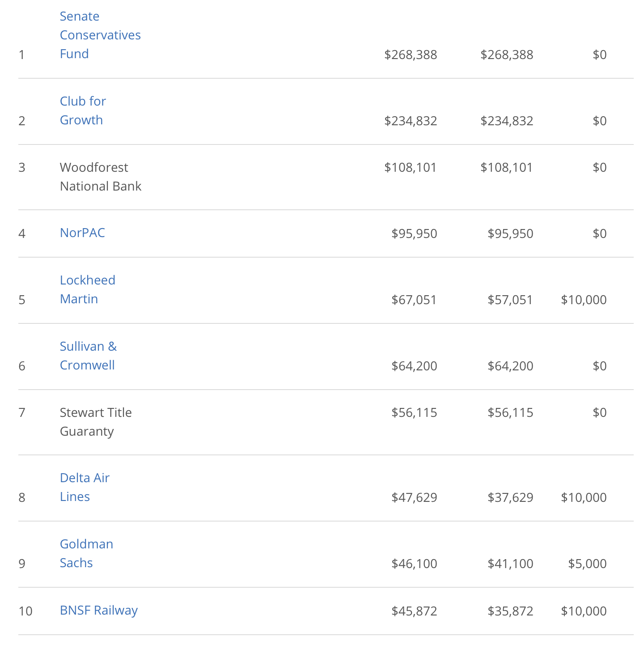Open the Senate Conservatives Fund link
The image size is (644, 645).
coord(100,35)
